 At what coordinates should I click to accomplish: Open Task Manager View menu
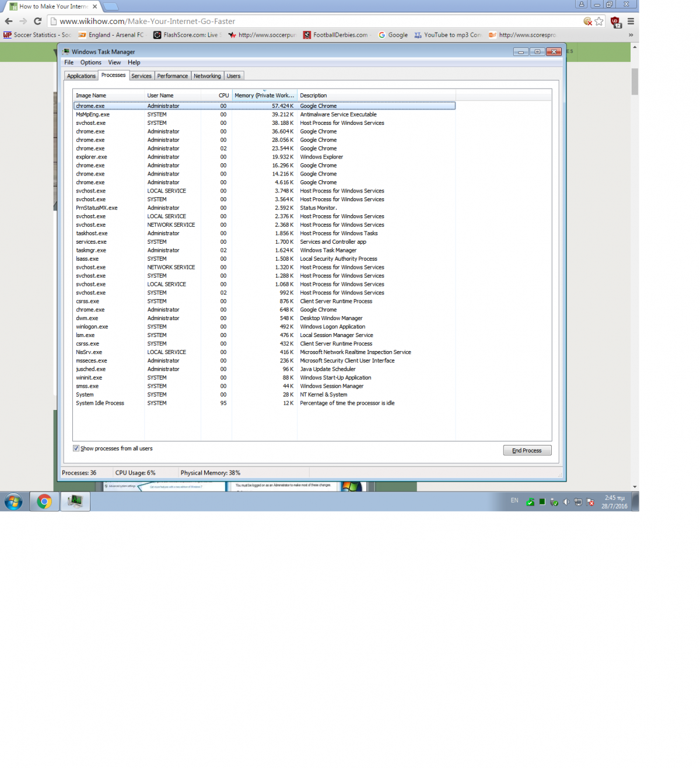pyautogui.click(x=114, y=62)
